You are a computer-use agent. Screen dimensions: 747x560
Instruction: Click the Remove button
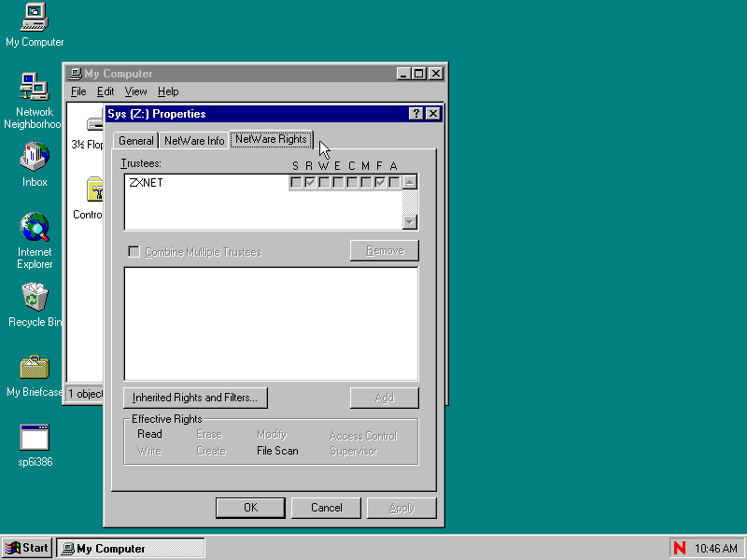click(385, 250)
